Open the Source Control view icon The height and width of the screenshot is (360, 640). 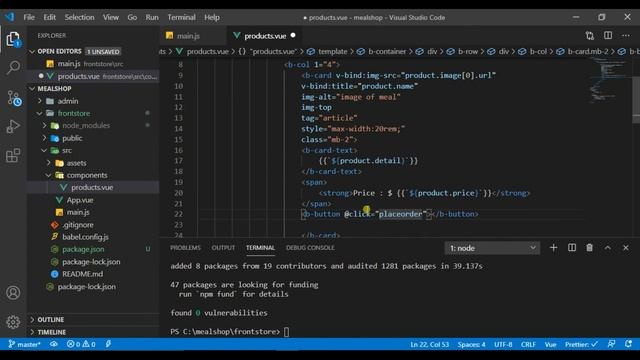point(14,98)
